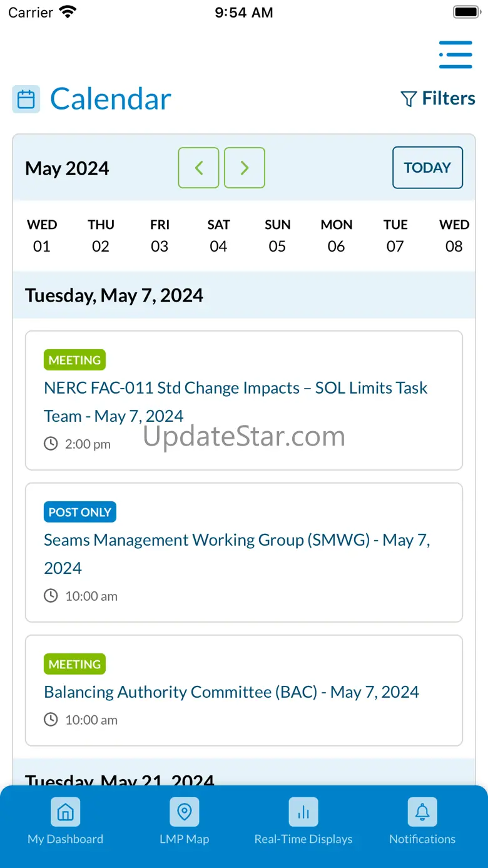Select Sunday 05 in the date strip
Screen dimensions: 488x868
click(277, 236)
